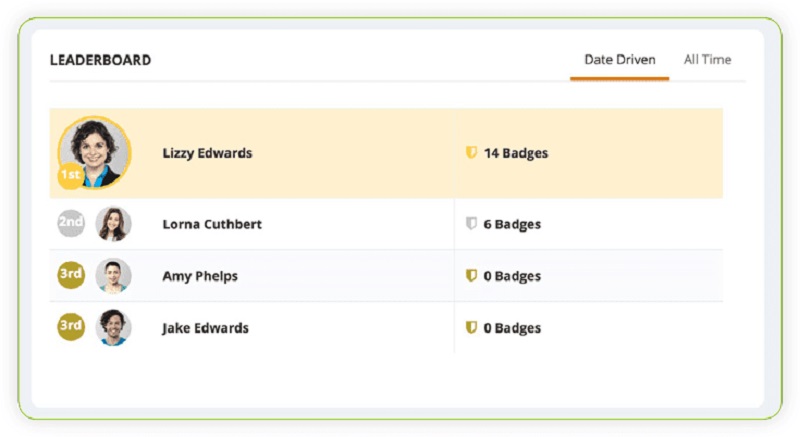Viewport: 800px width, 437px height.
Task: Click the silver 2nd place rank badge
Action: 70,223
